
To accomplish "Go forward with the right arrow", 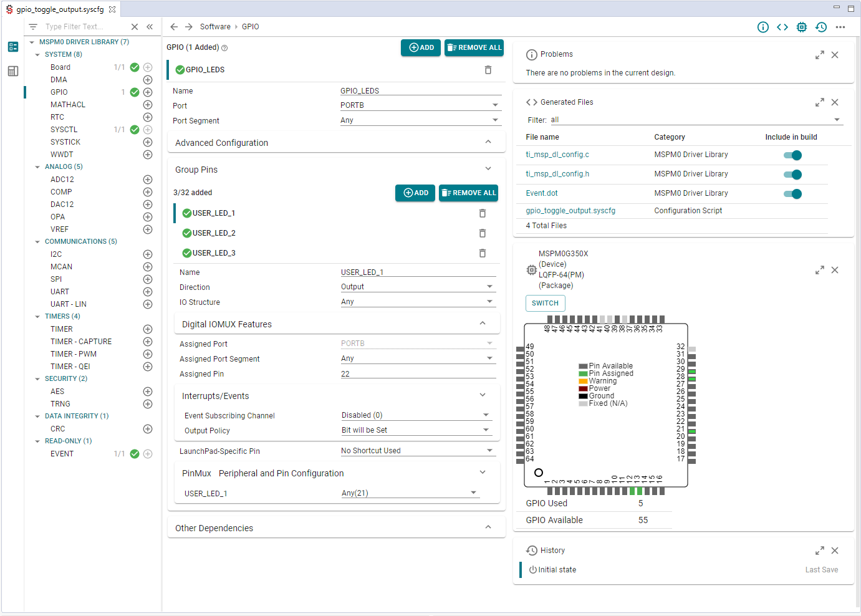I will click(189, 27).
